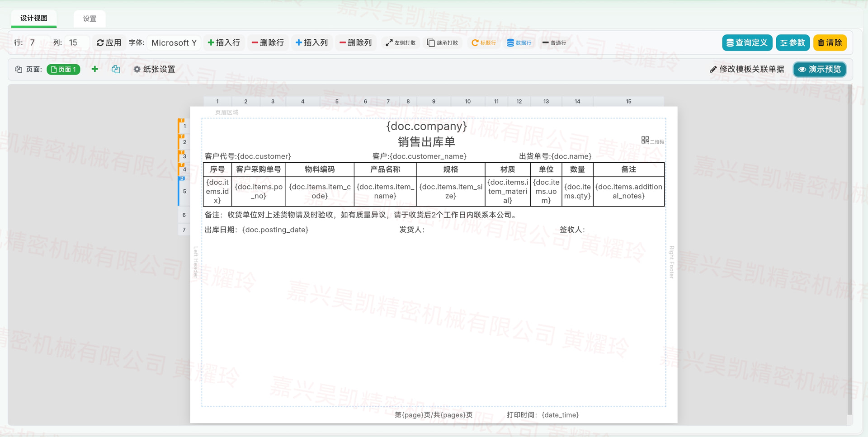Click the 应用 refresh button

(109, 42)
